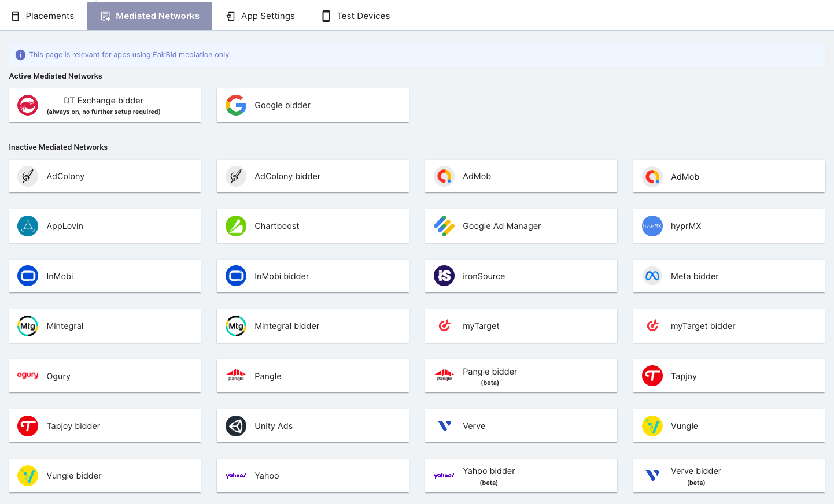Click the myTarget logo (non-bidder)

(444, 326)
